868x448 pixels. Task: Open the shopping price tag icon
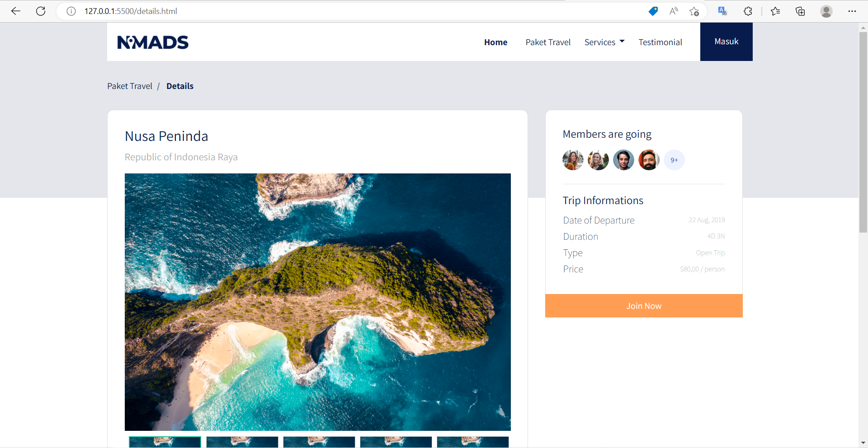[x=653, y=11]
